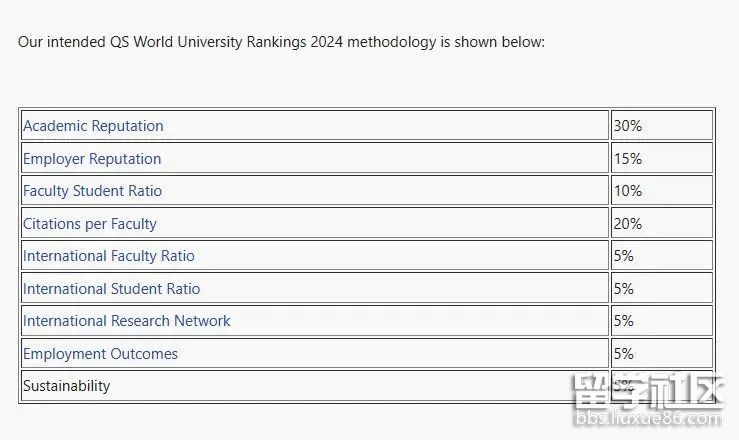
Task: Click the Employment Outcomes link
Action: tap(100, 354)
